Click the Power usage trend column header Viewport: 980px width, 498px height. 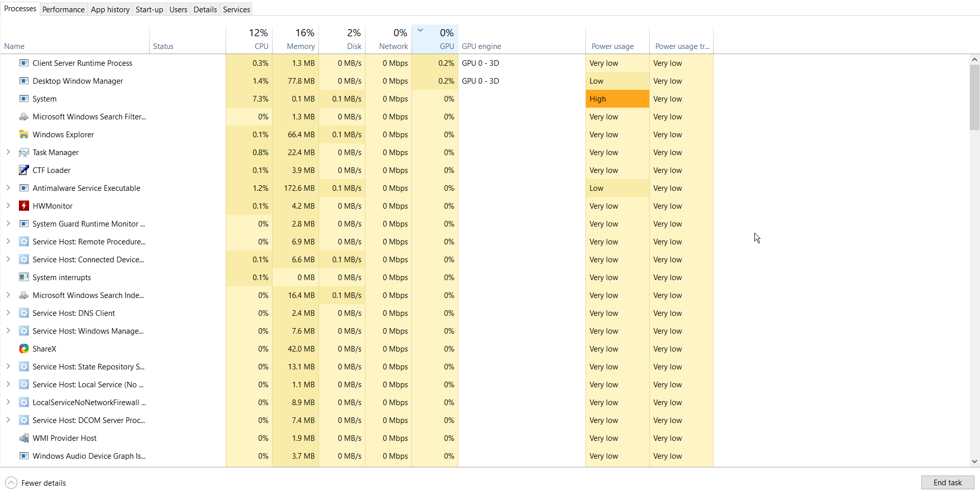681,39
